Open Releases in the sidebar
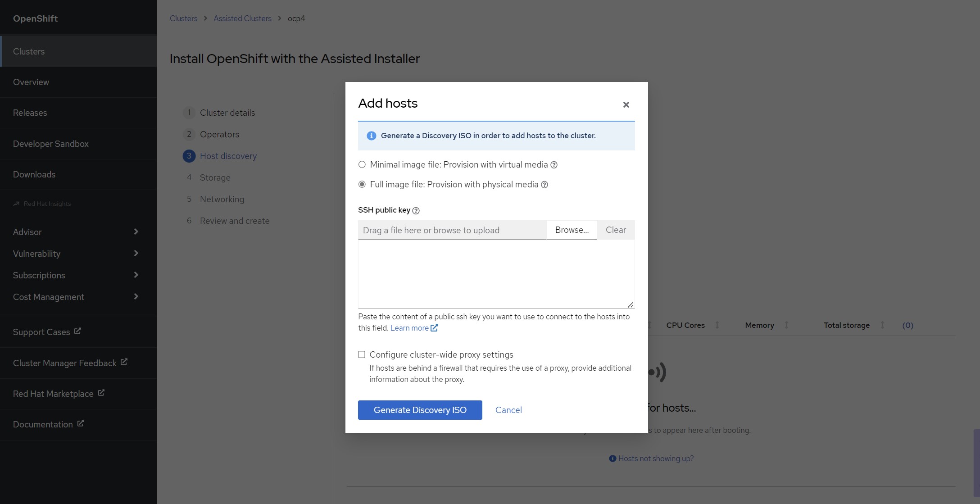The image size is (980, 504). tap(78, 113)
